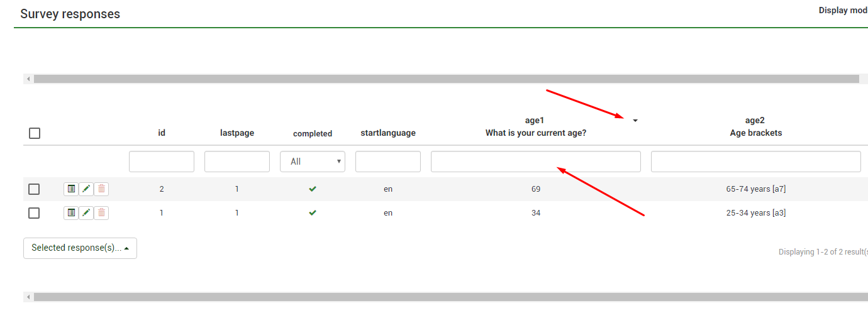Click the age1 column sort arrow
Image resolution: width=868 pixels, height=313 pixels.
pos(635,121)
